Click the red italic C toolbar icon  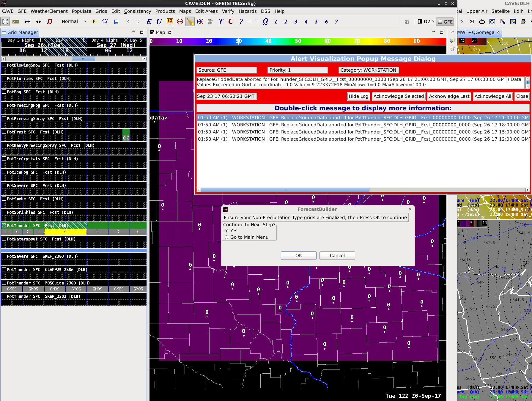(x=231, y=22)
